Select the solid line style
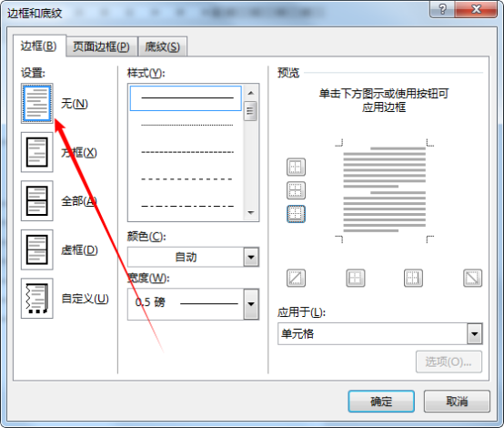 pos(186,98)
